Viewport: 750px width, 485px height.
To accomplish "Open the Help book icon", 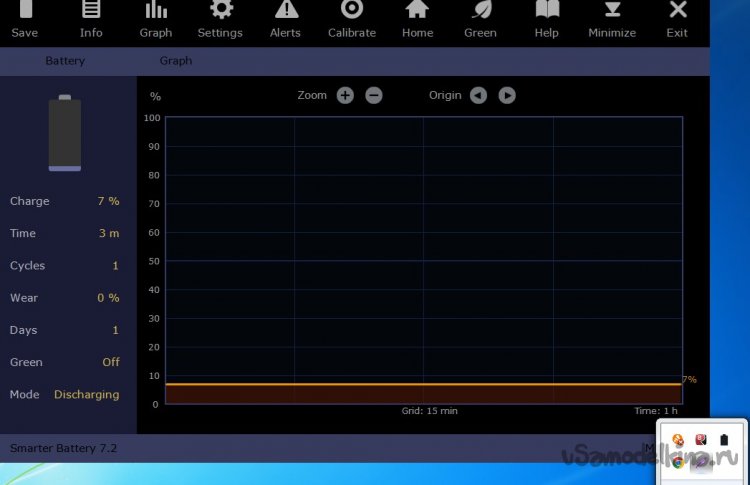I will pos(547,18).
